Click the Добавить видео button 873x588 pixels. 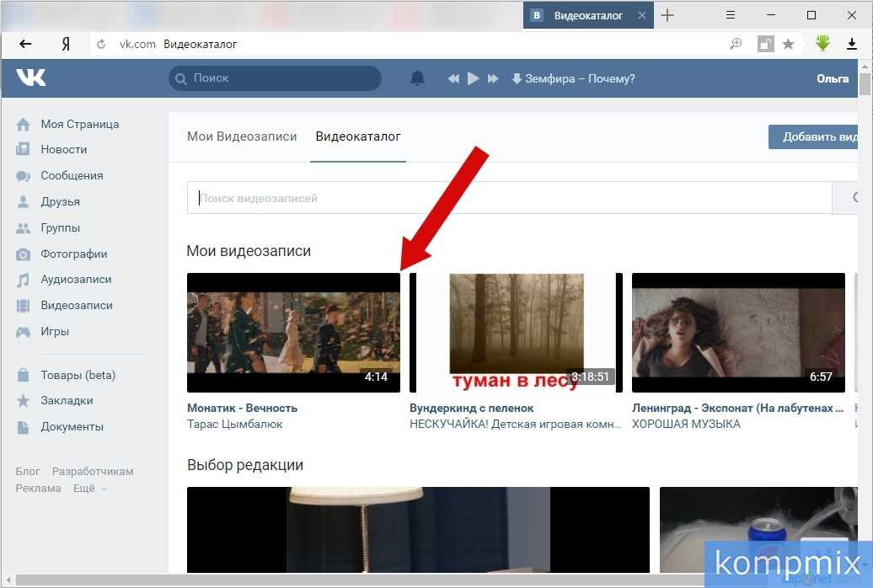[x=813, y=137]
